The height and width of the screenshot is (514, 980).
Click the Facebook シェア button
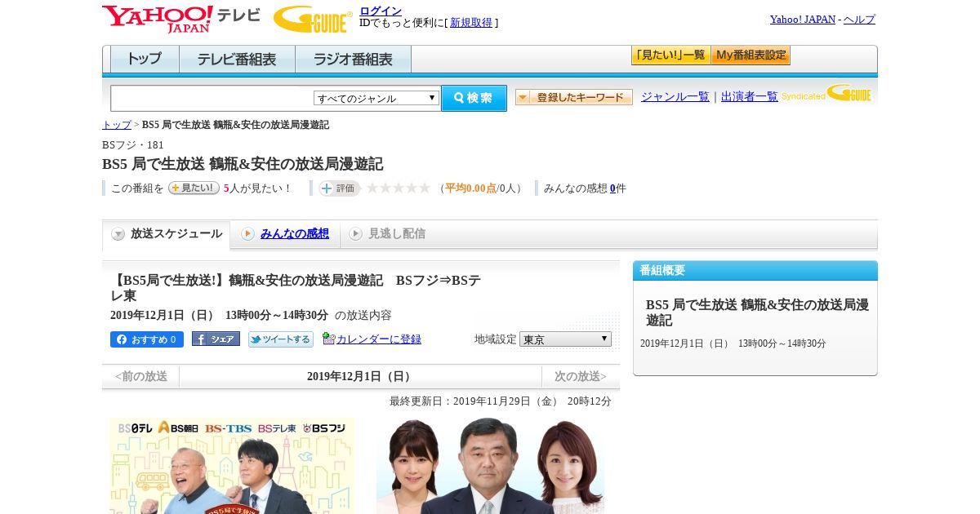click(x=216, y=339)
